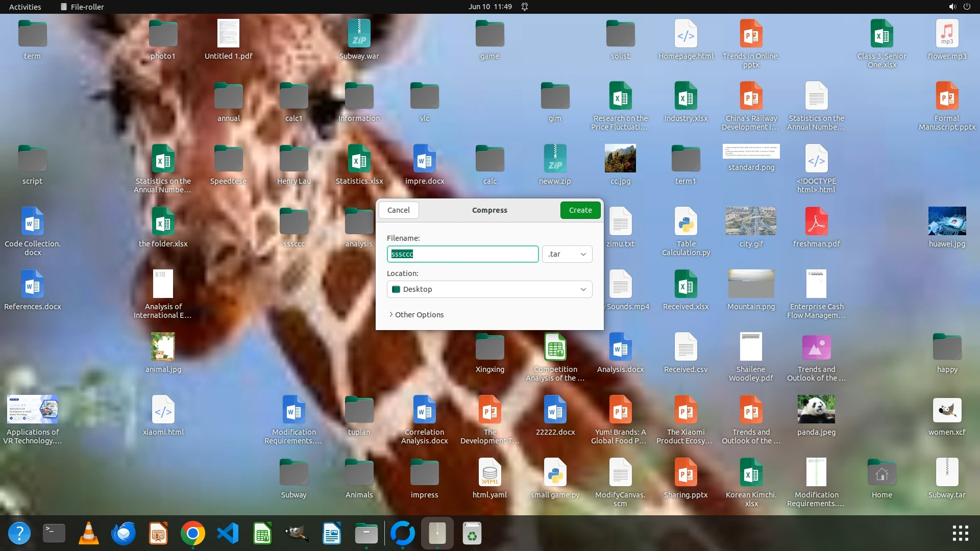Launch Google Chrome from the dock
The width and height of the screenshot is (980, 551).
pyautogui.click(x=192, y=534)
